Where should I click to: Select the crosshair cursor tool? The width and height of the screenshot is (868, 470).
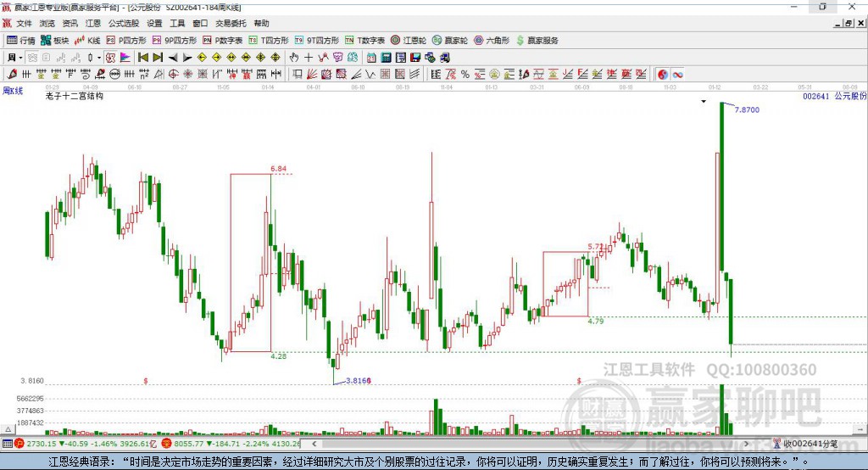coord(309,58)
